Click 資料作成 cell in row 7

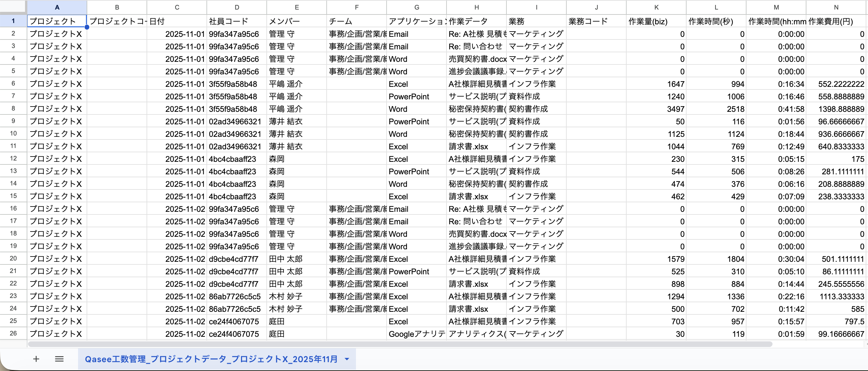536,96
